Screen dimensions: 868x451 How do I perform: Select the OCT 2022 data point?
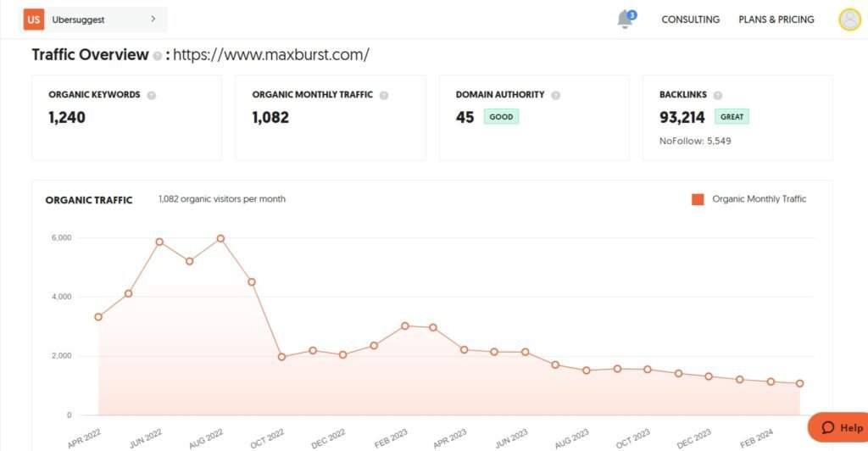coord(281,357)
